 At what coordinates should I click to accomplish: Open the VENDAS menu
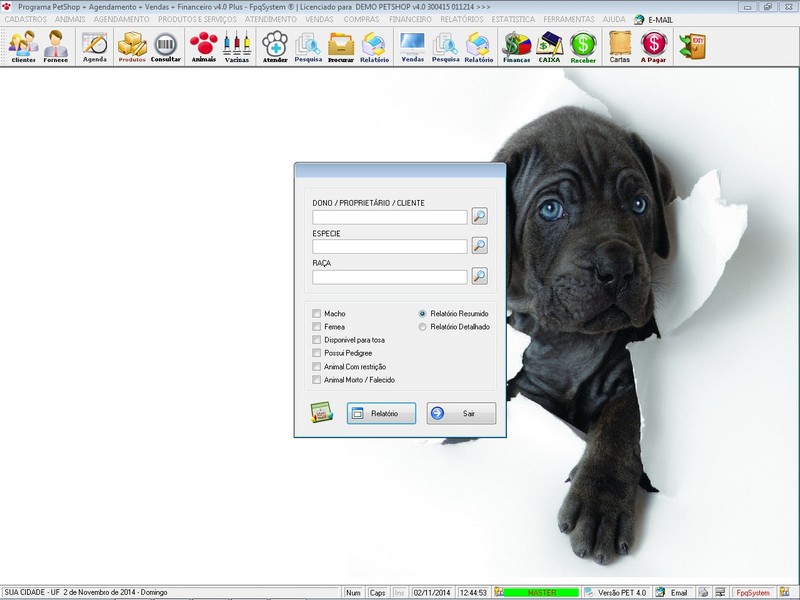click(x=319, y=19)
